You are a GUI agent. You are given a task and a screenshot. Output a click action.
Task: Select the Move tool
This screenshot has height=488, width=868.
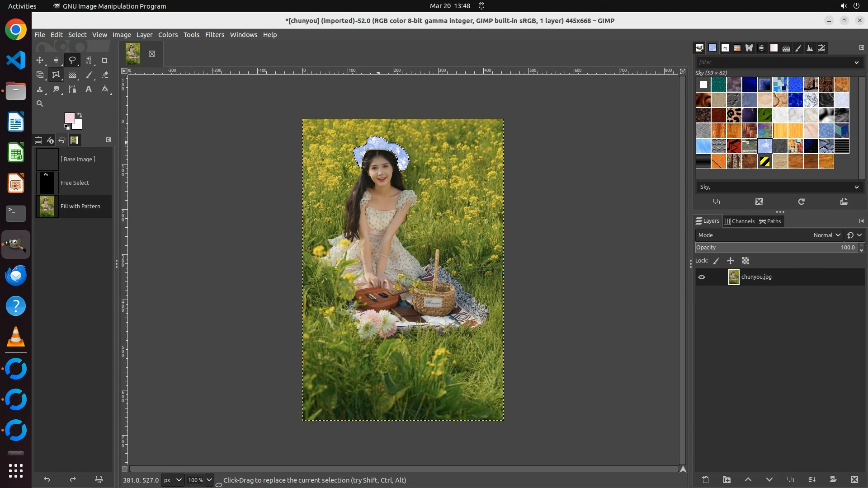(40, 60)
